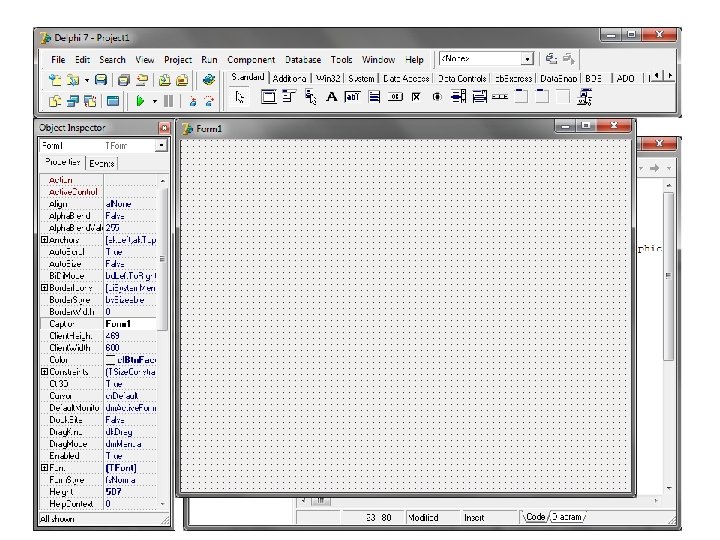
Task: Open the File menu
Action: tap(58, 60)
